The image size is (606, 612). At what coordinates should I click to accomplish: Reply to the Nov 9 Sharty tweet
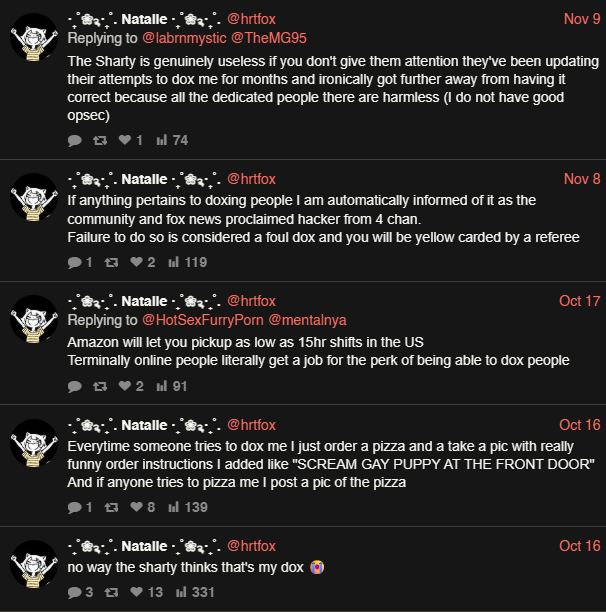pos(74,141)
